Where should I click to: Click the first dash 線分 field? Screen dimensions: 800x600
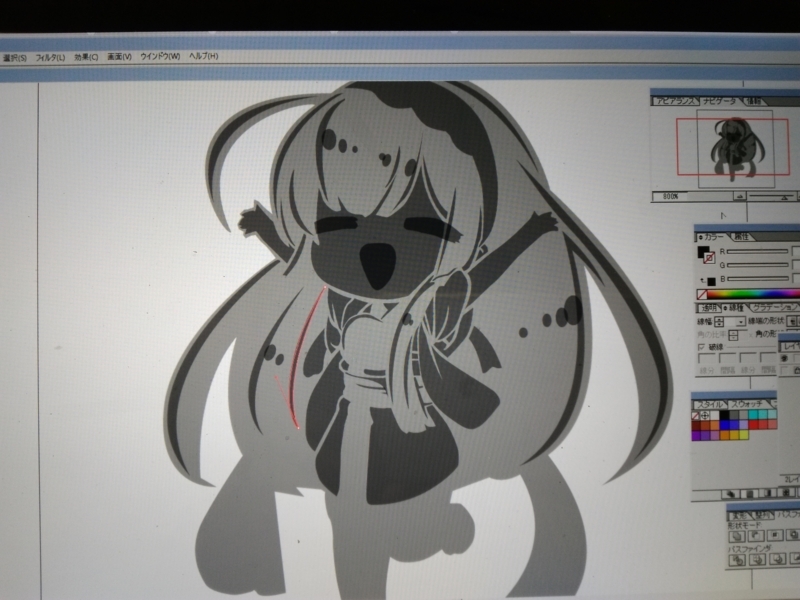(x=707, y=357)
